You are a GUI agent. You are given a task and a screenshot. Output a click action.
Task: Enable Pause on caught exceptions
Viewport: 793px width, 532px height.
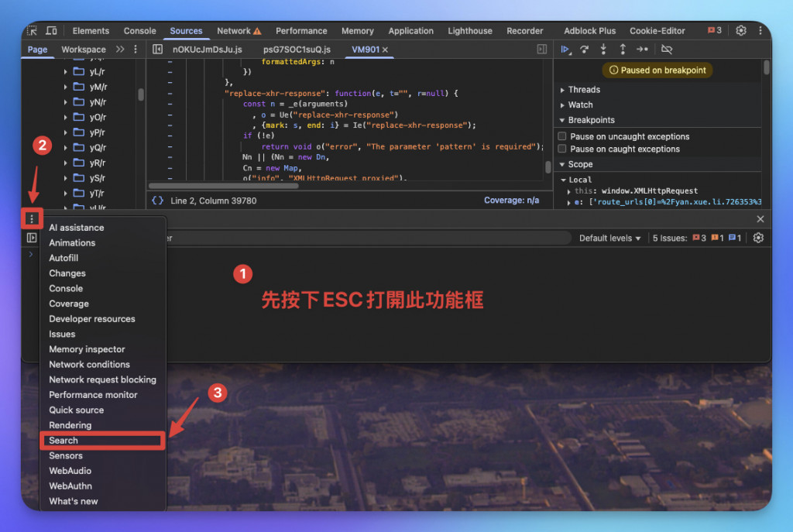562,149
